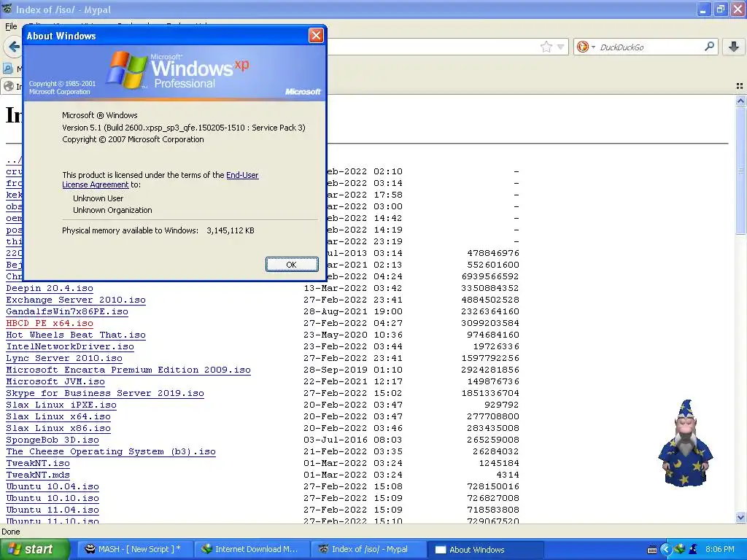This screenshot has width=747, height=560.
Task: Open Lync Server 2010.iso link
Action: click(64, 358)
